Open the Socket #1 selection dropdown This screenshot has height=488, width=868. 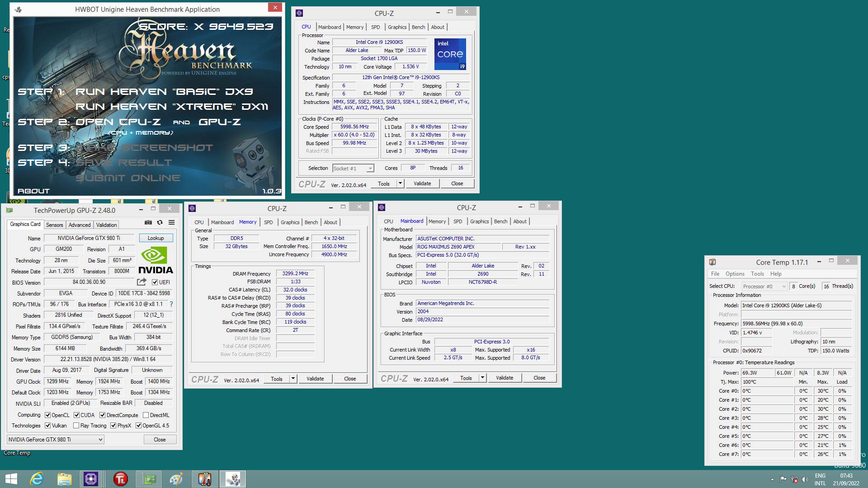click(x=353, y=168)
